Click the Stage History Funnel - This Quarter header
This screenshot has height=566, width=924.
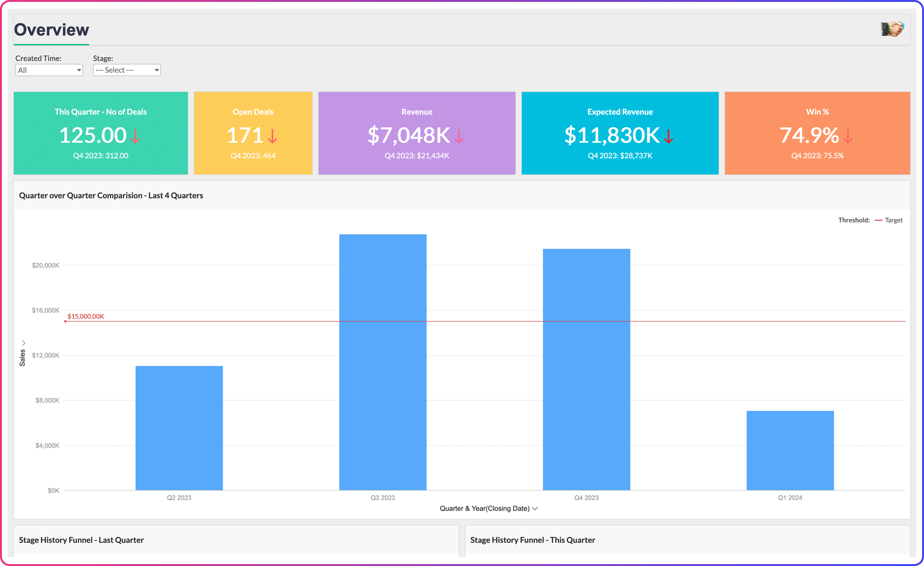(532, 540)
